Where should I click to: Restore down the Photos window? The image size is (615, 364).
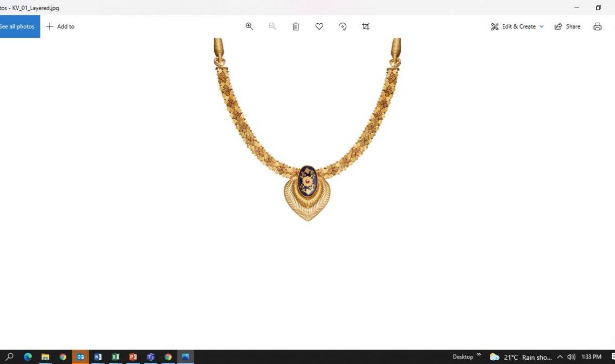[598, 8]
